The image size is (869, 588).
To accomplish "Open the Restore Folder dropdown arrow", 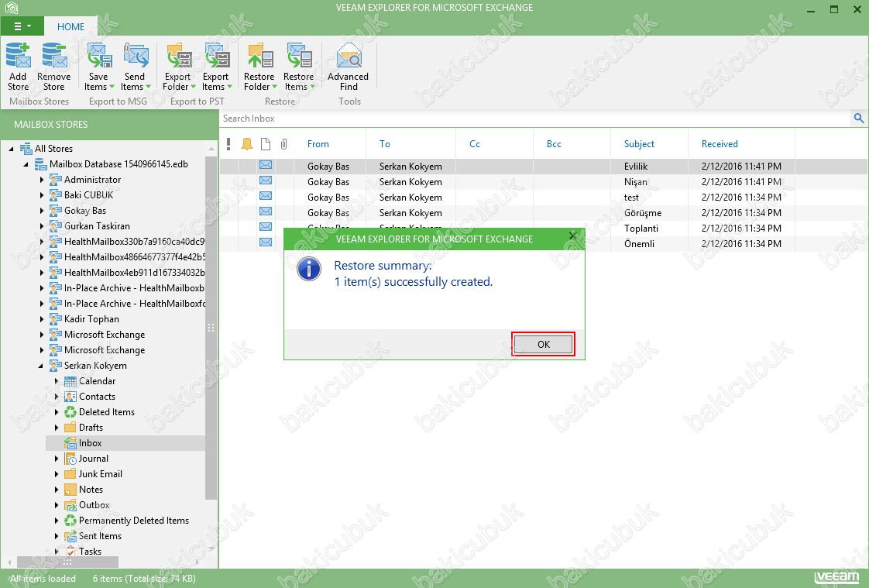I will [x=274, y=87].
